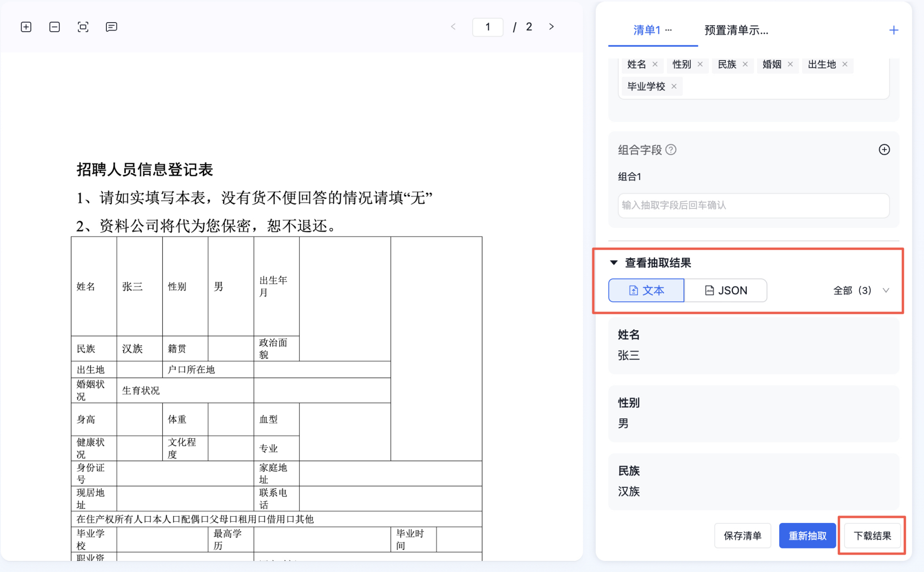Screen dimensions: 924x572
Task: Go to next page arrow
Action: pyautogui.click(x=552, y=26)
